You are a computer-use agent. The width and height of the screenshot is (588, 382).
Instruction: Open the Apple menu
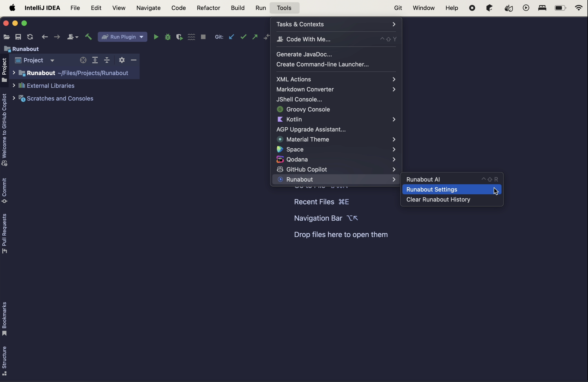point(12,8)
